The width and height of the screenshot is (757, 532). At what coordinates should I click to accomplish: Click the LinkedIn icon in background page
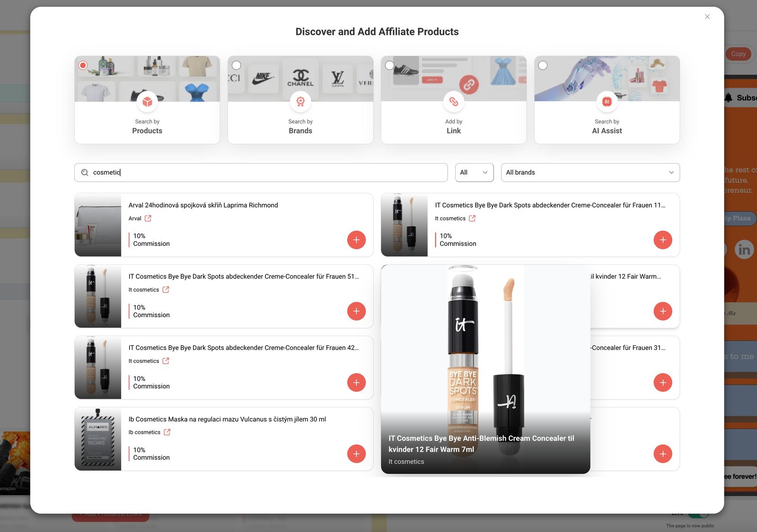744,249
